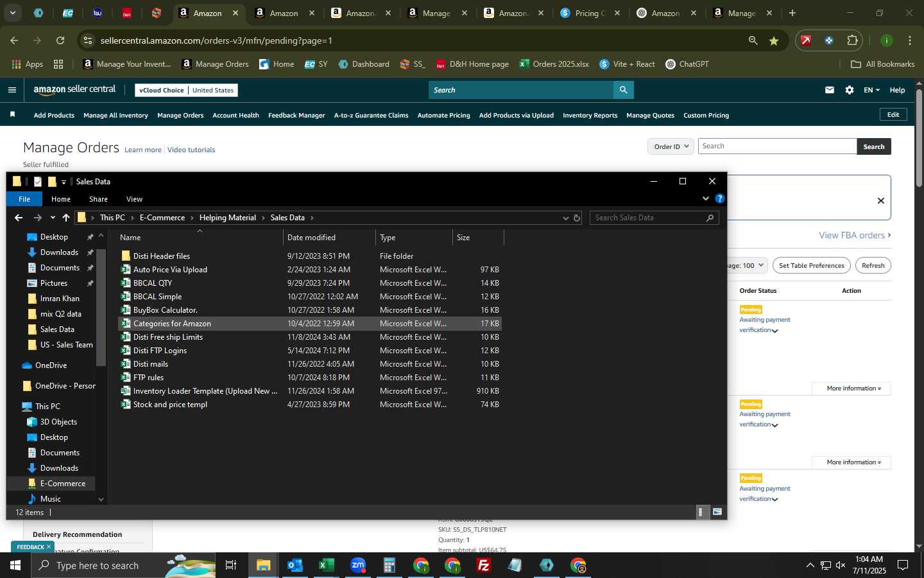Open Chrome extensions puzzle icon
The image size is (924, 578).
tap(852, 40)
